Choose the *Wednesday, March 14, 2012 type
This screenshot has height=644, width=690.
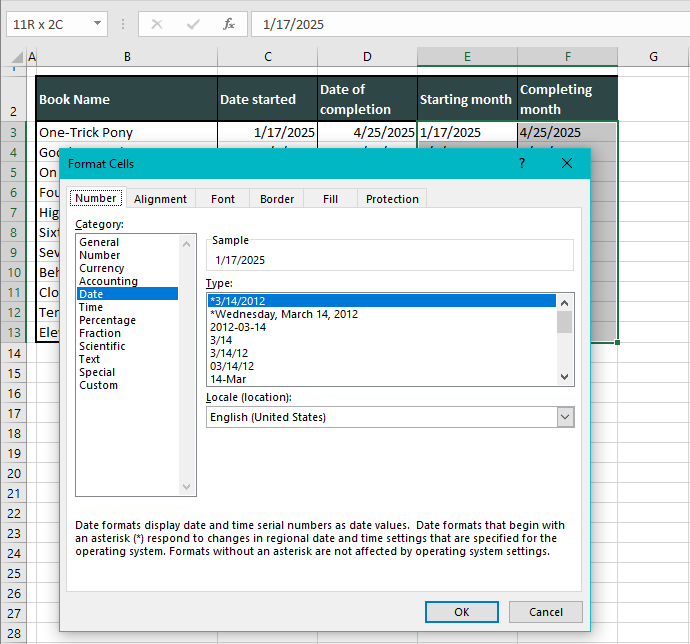(382, 314)
